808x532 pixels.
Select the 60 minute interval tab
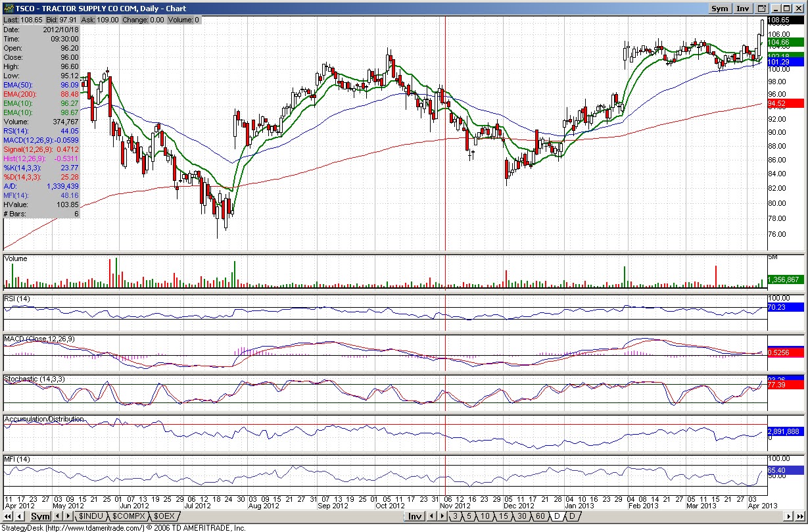[x=540, y=516]
